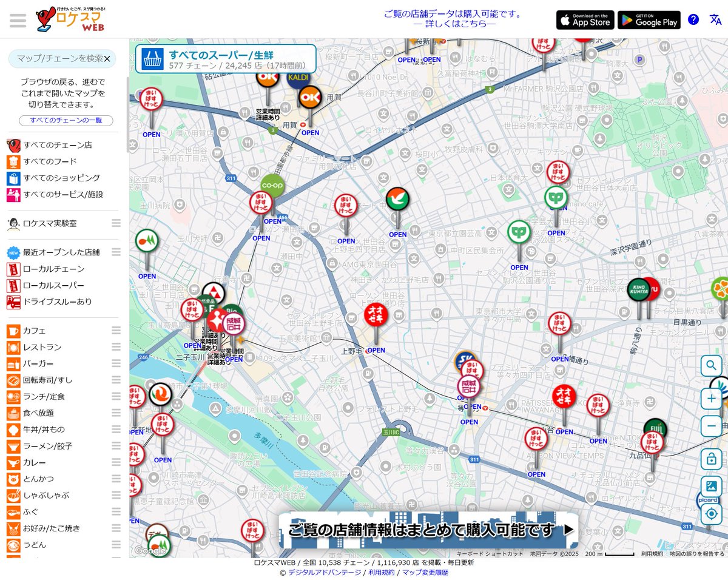The height and width of the screenshot is (580, 728).
Task: Expand the 回転寿司/すし row handle
Action: pos(116,380)
